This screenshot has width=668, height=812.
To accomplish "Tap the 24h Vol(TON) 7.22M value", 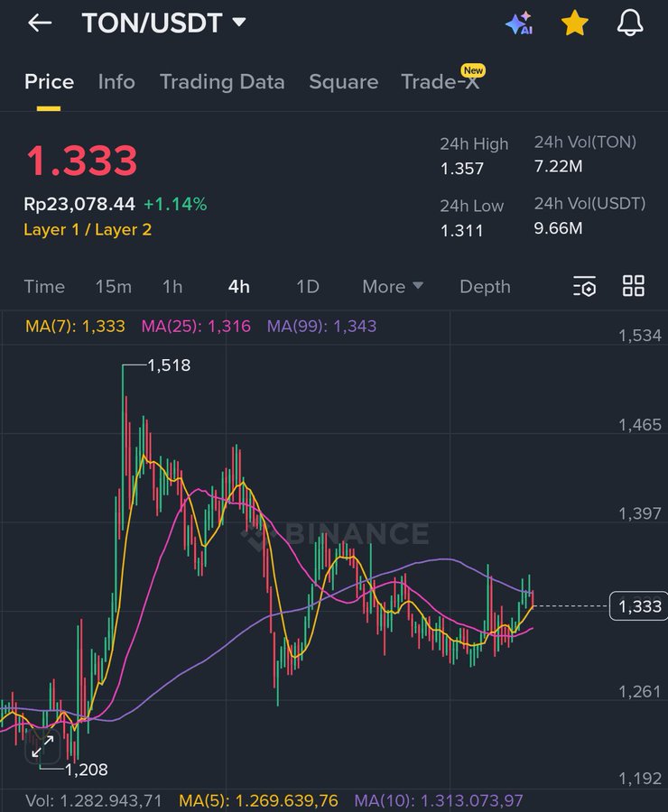I will click(558, 166).
